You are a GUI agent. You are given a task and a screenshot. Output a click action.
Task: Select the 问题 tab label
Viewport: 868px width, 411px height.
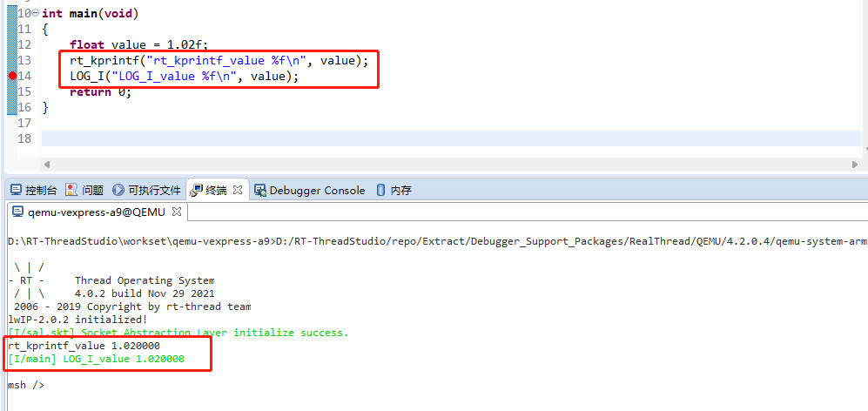point(92,190)
